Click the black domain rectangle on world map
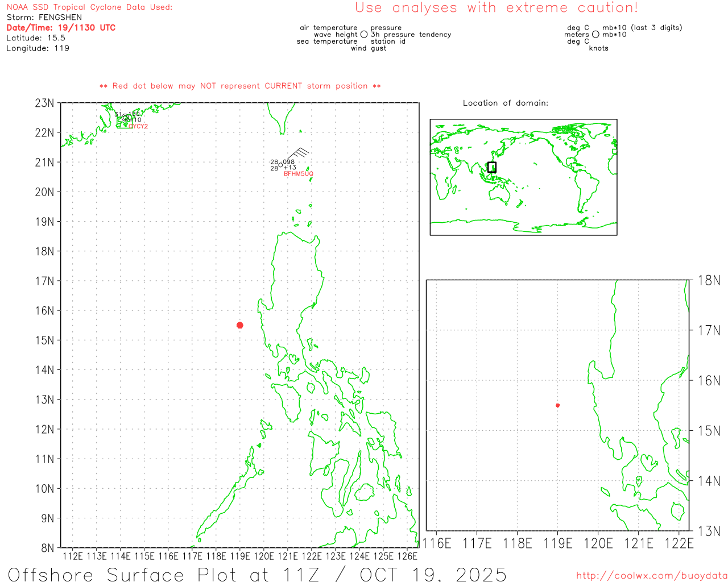 tap(492, 167)
